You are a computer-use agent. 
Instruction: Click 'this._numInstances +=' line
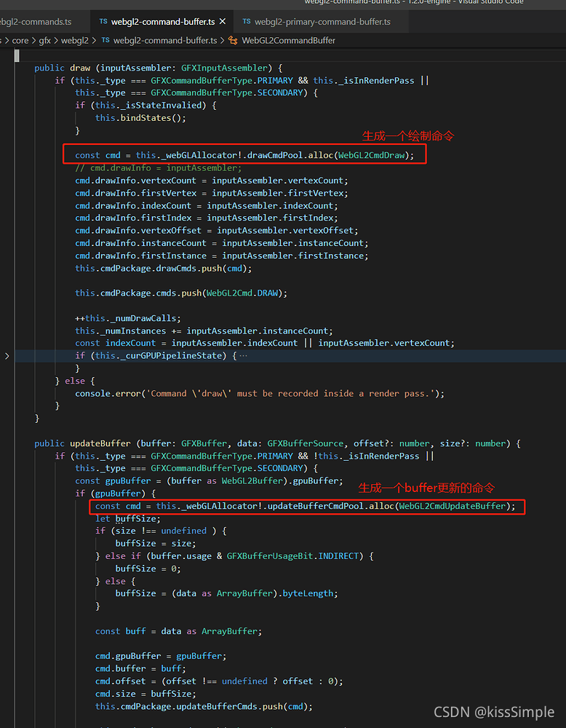(x=204, y=331)
